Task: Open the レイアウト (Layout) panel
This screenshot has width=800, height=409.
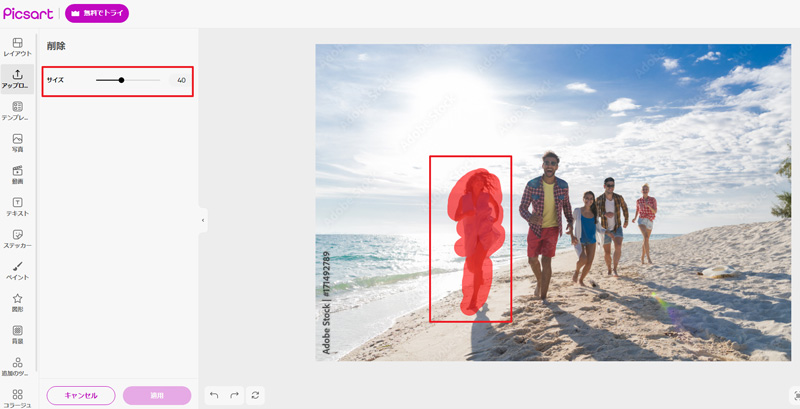Action: click(17, 47)
